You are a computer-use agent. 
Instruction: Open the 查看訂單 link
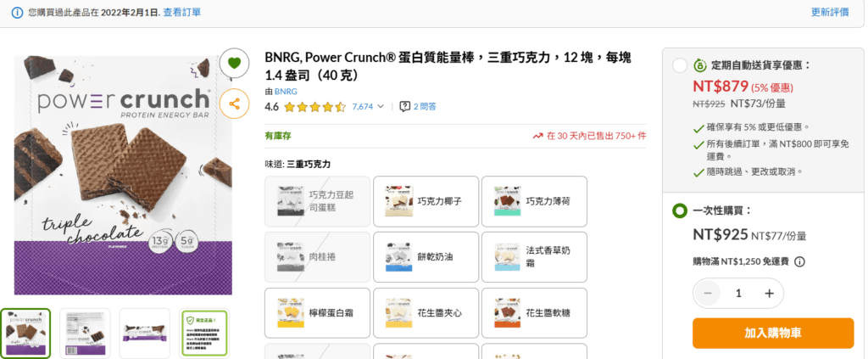click(183, 13)
